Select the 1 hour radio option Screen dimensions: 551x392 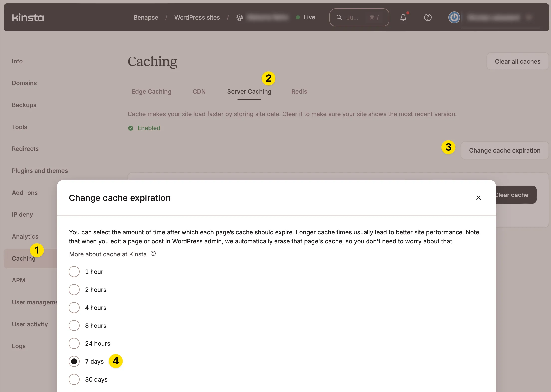(74, 272)
